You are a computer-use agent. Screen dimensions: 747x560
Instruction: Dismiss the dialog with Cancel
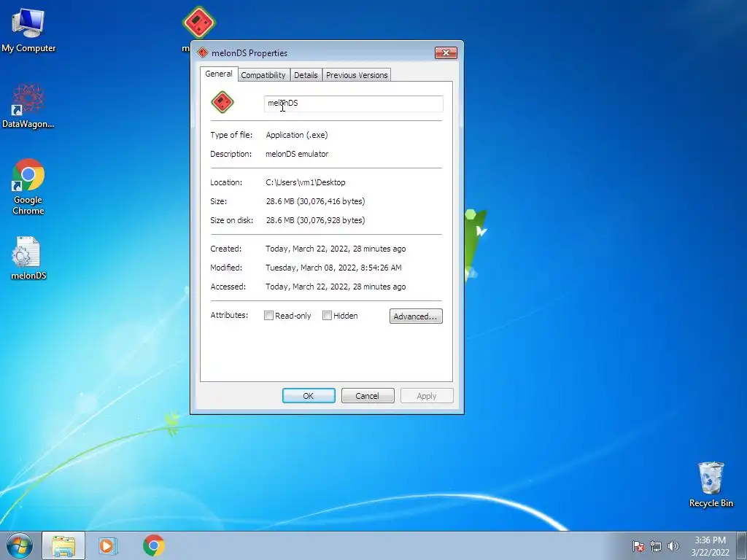click(368, 396)
